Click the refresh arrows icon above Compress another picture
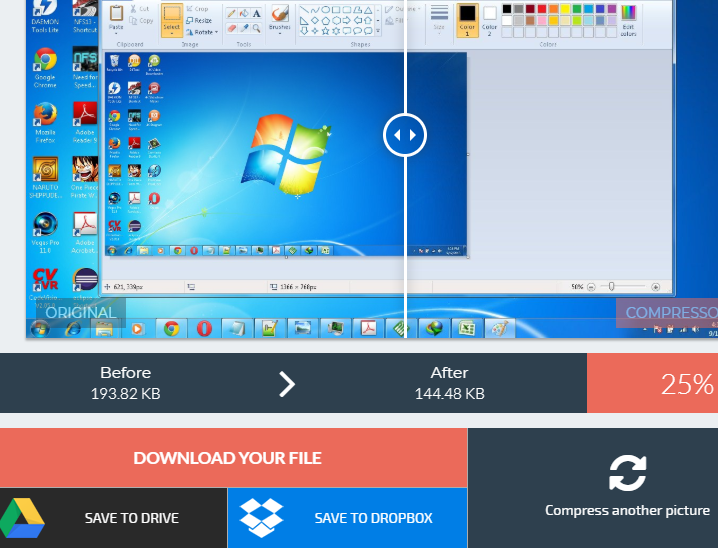The image size is (718, 548). click(x=627, y=473)
